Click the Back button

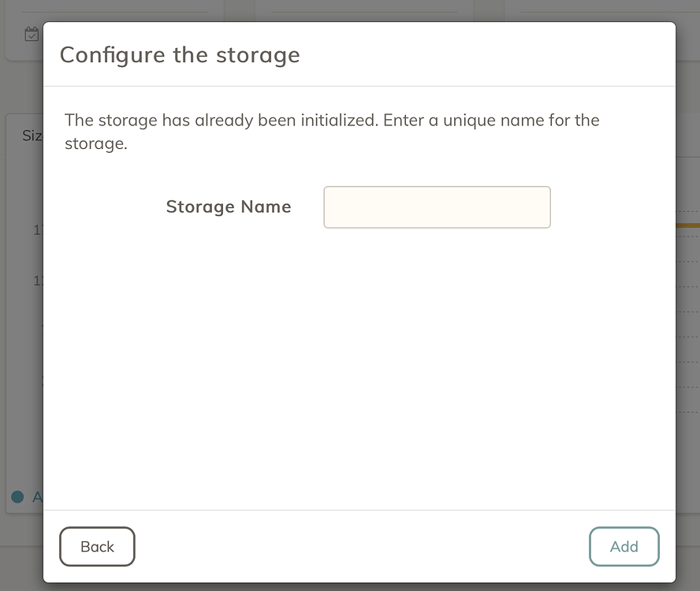pos(97,546)
